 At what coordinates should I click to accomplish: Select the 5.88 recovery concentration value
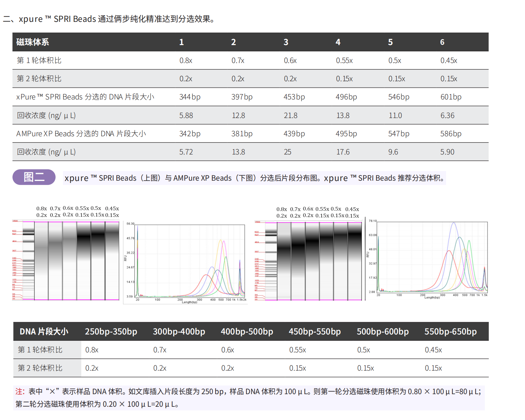tap(186, 115)
